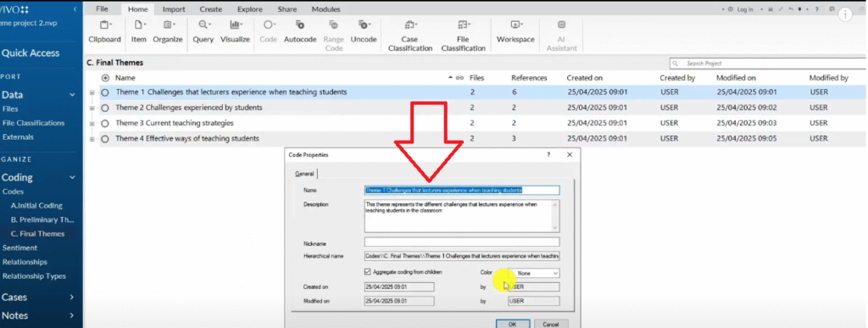The width and height of the screenshot is (868, 328).
Task: Select B. Preliminary Th... folder in sidebar
Action: point(42,220)
